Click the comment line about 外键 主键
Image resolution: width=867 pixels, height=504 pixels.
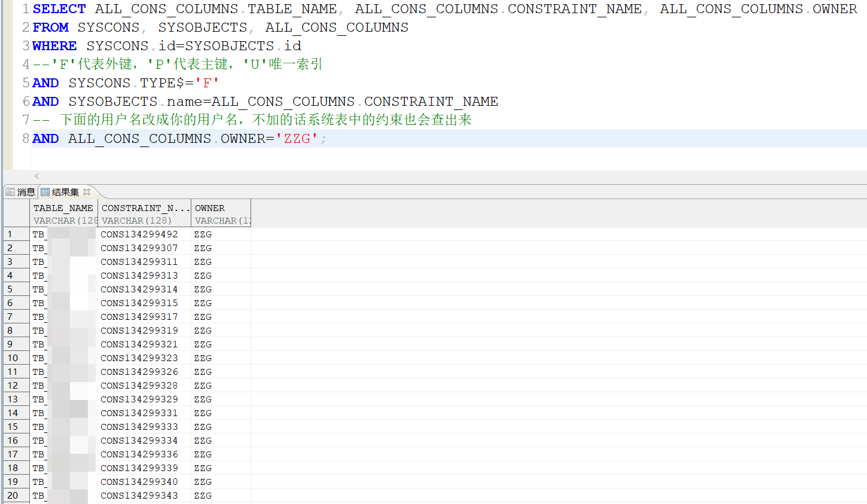coord(178,65)
